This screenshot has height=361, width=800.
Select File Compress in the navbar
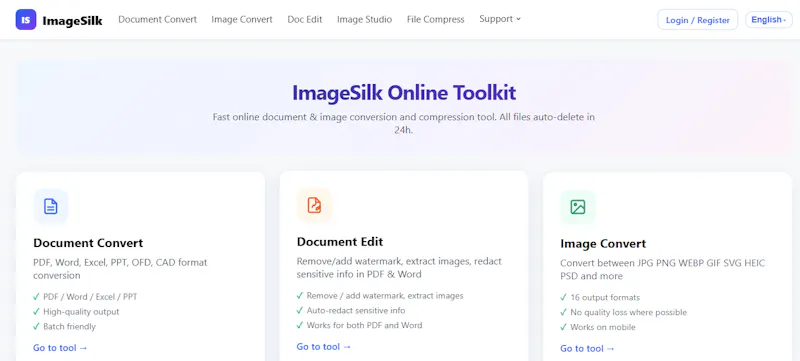(x=435, y=19)
